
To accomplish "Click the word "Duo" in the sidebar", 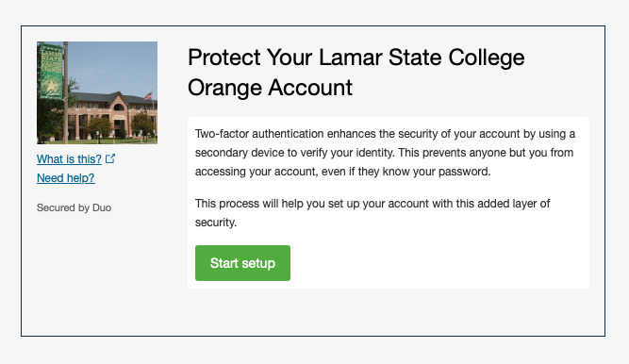I will tap(102, 207).
